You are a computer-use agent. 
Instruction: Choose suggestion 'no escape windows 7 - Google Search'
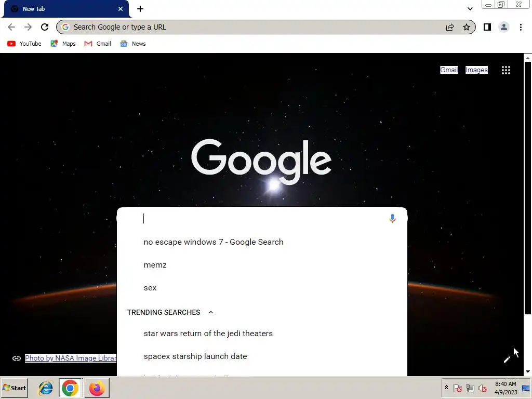click(262, 242)
